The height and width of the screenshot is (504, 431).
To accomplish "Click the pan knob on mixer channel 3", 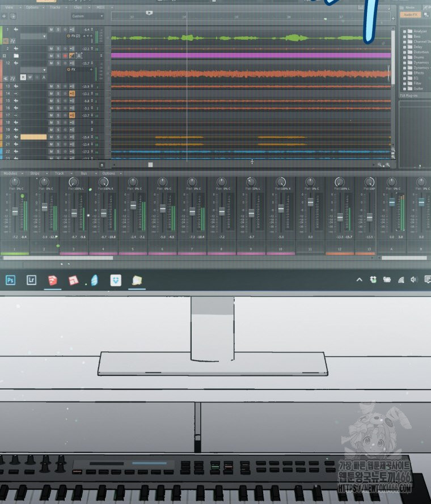I will [74, 182].
